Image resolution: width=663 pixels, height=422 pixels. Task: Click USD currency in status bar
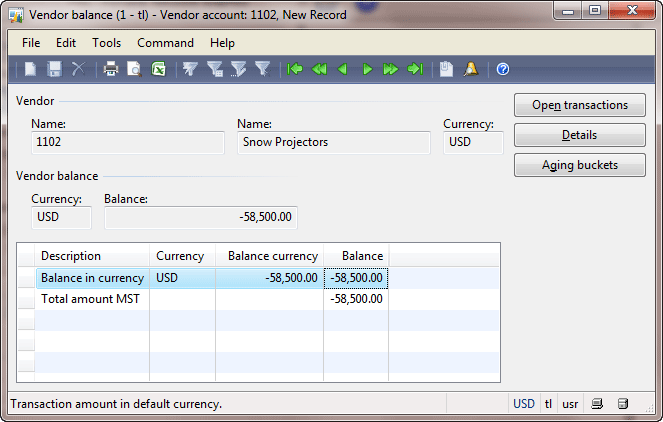pos(524,404)
